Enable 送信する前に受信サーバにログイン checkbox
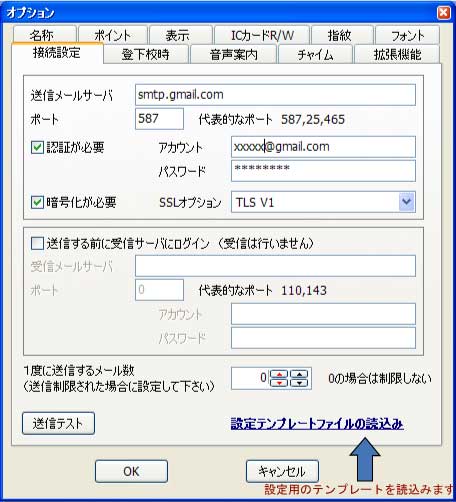The image size is (456, 502). [37, 243]
